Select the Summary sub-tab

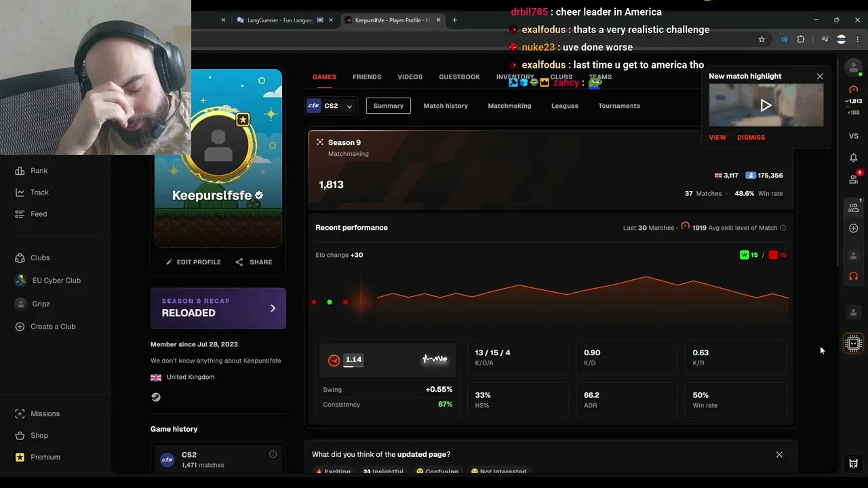(389, 106)
